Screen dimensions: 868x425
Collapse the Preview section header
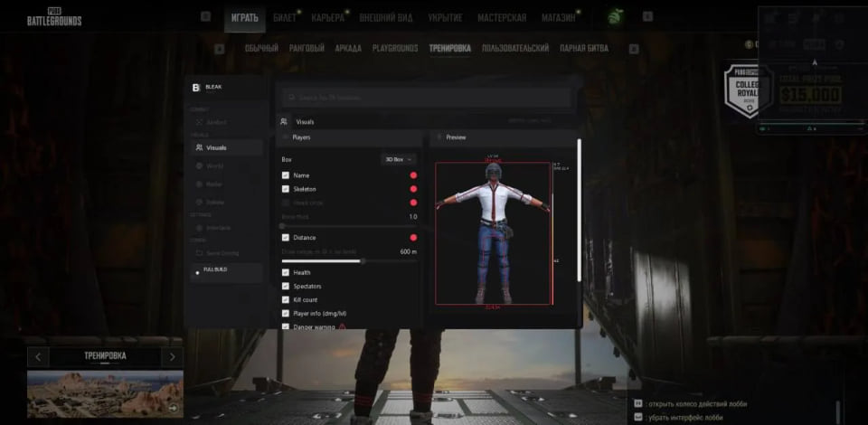[x=504, y=137]
